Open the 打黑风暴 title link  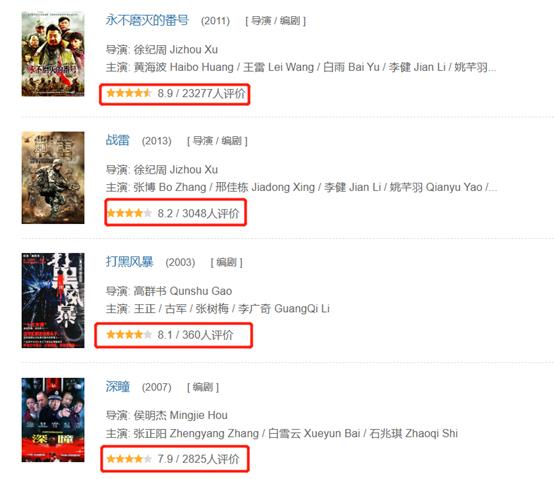[129, 262]
